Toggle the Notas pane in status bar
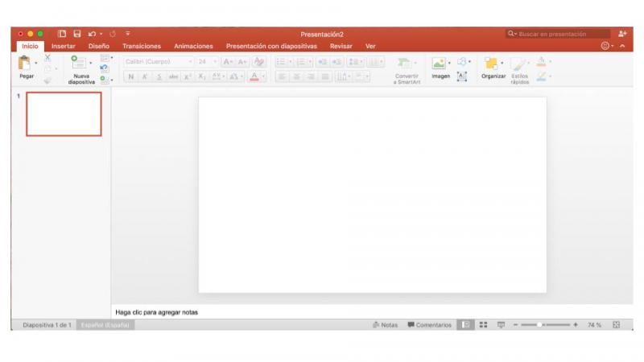 tap(385, 325)
